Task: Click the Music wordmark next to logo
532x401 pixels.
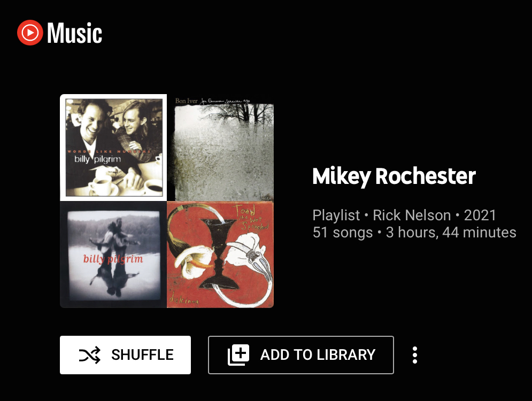Action: [x=75, y=33]
